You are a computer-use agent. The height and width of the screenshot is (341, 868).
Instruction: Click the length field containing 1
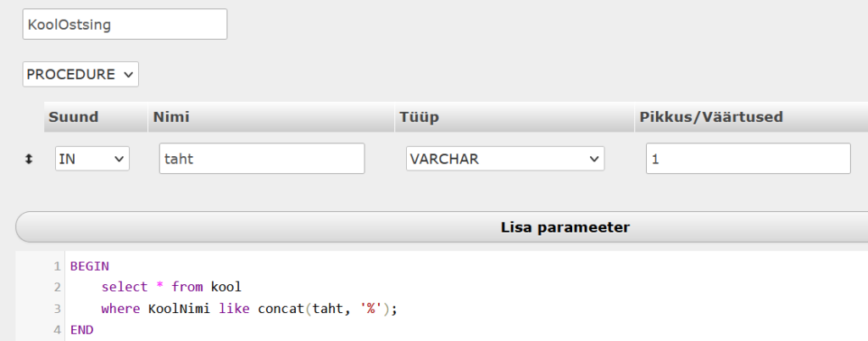point(748,159)
